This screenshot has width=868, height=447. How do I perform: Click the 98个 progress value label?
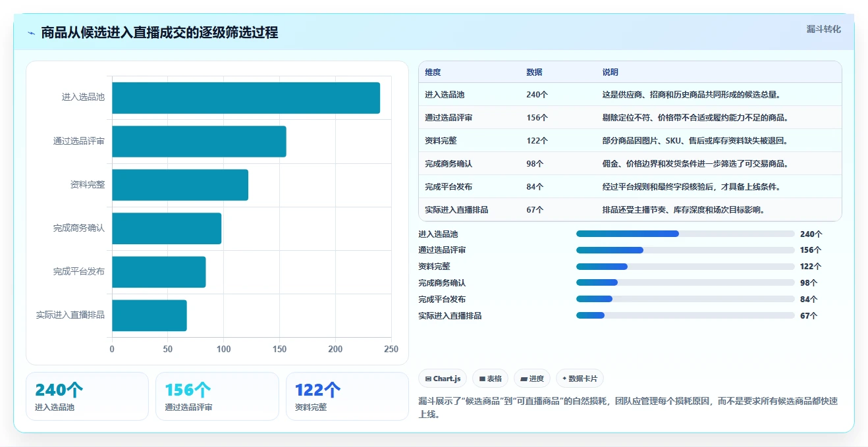point(809,282)
